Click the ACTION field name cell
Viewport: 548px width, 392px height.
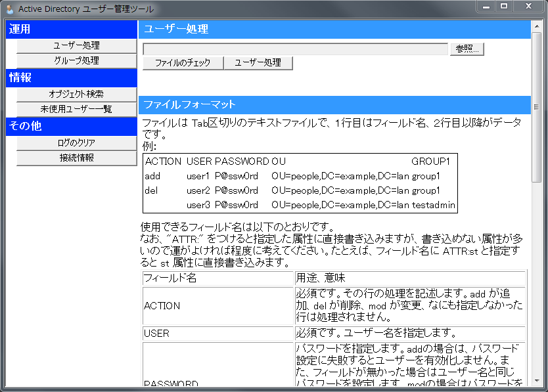point(217,306)
